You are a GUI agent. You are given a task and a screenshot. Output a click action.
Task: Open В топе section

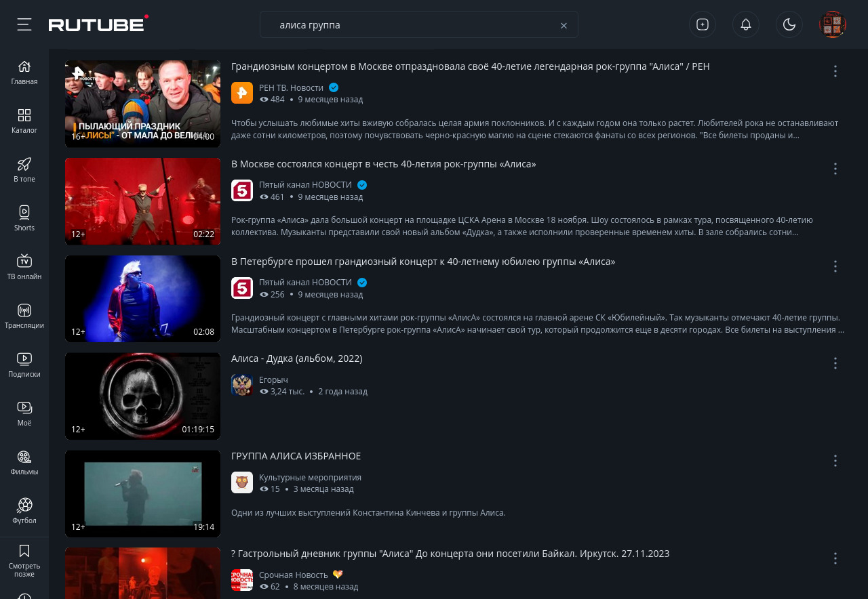[24, 170]
